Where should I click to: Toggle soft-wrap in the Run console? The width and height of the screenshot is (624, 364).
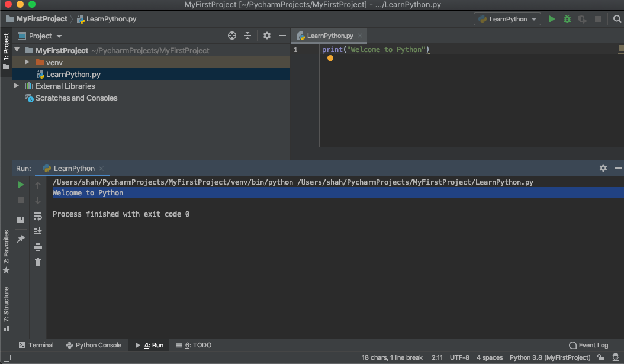pos(38,216)
